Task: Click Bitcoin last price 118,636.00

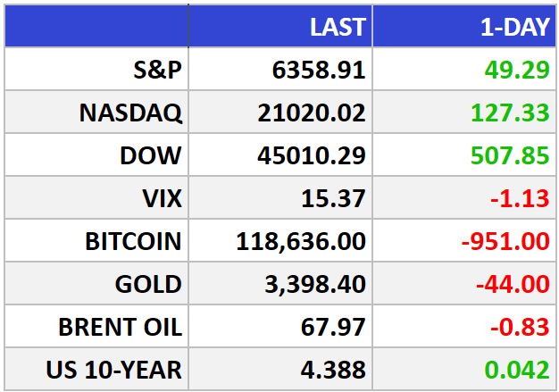Action: click(x=301, y=242)
